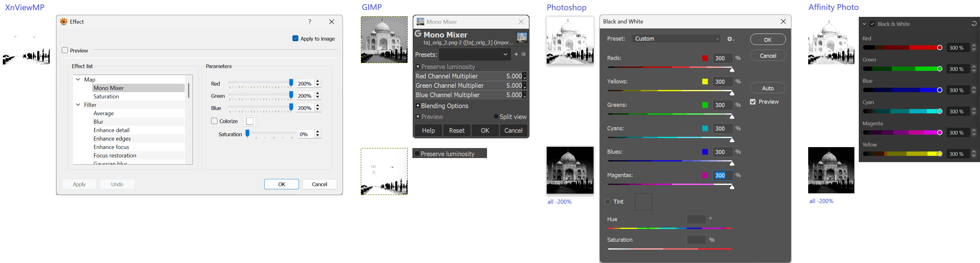Open the GIMP presets menu arrow icon
The height and width of the screenshot is (263, 980).
point(524,54)
